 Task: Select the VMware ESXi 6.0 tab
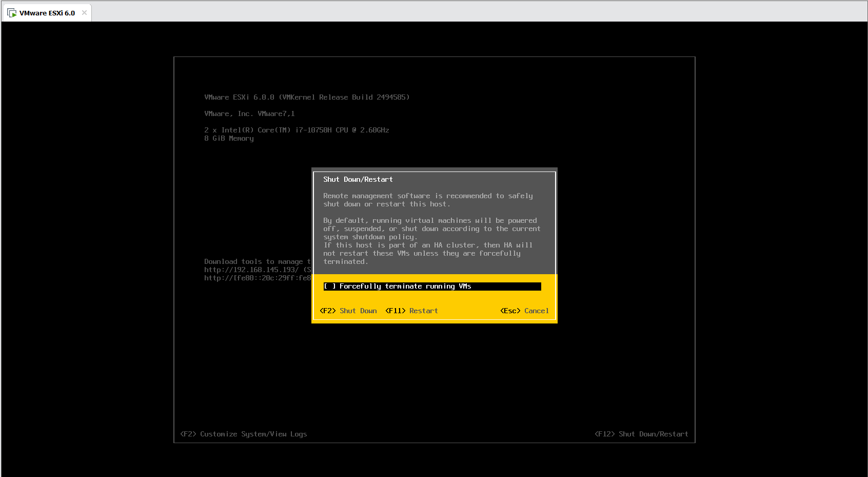tap(47, 13)
